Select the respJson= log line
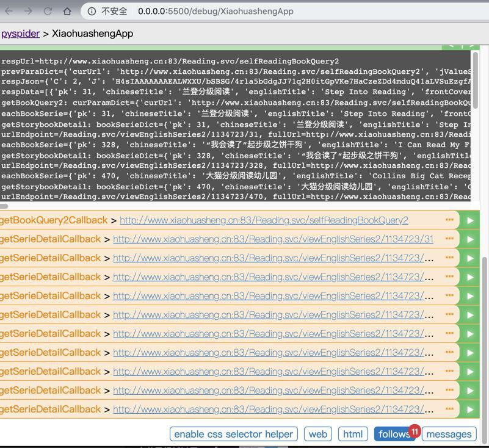This screenshot has width=489, height=448. (236, 82)
